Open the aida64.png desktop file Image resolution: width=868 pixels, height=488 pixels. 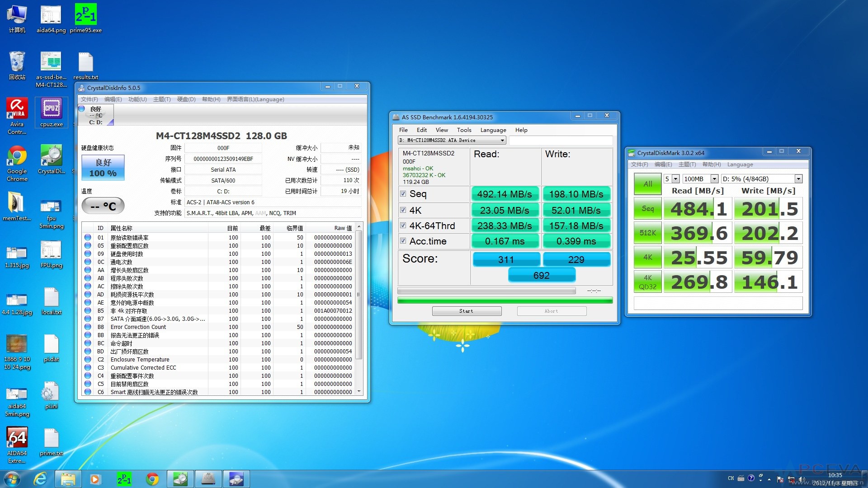click(x=51, y=19)
